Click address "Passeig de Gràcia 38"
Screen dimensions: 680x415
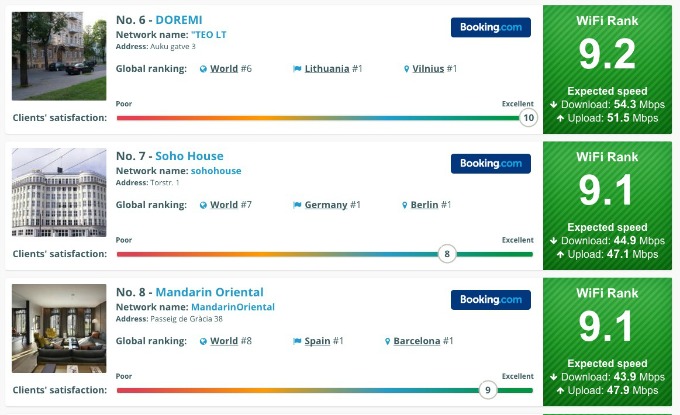coord(186,319)
